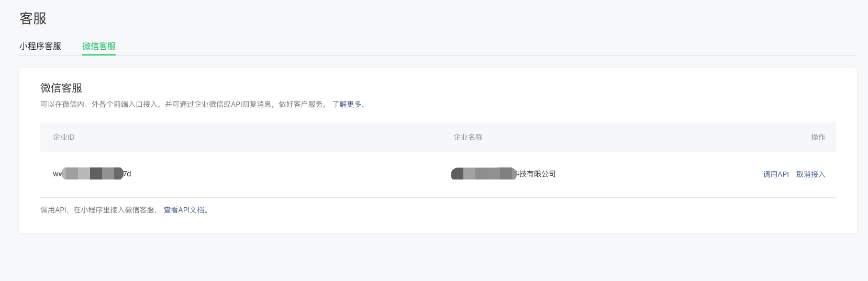Click the 微信客服 section heading

point(61,88)
